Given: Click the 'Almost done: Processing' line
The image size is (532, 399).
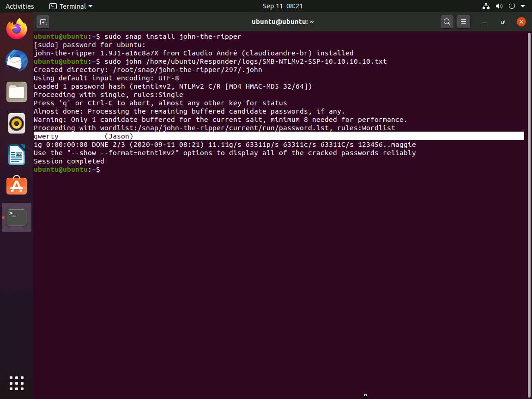Looking at the screenshot, I should coord(189,111).
